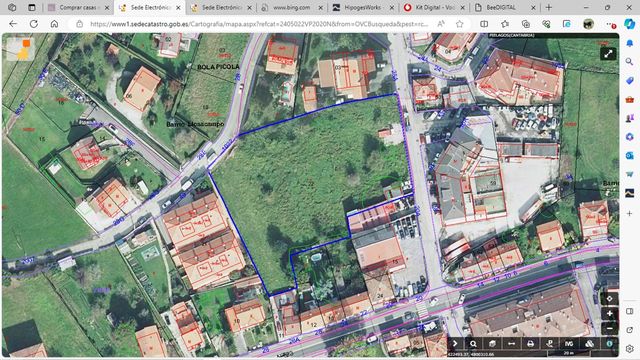Add this page to favorites

pos(460,24)
